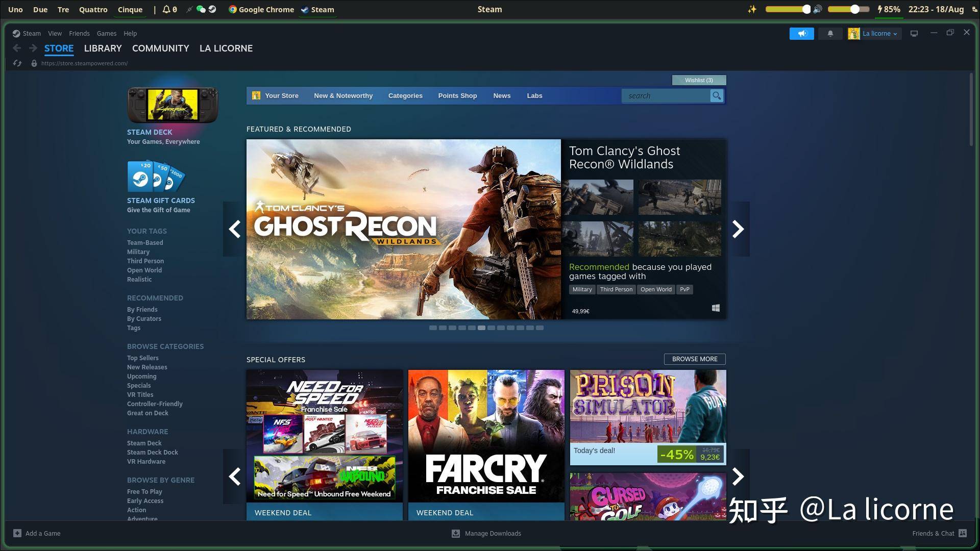Adjust the volume slider in top panel
The image size is (980, 551).
coord(848,9)
